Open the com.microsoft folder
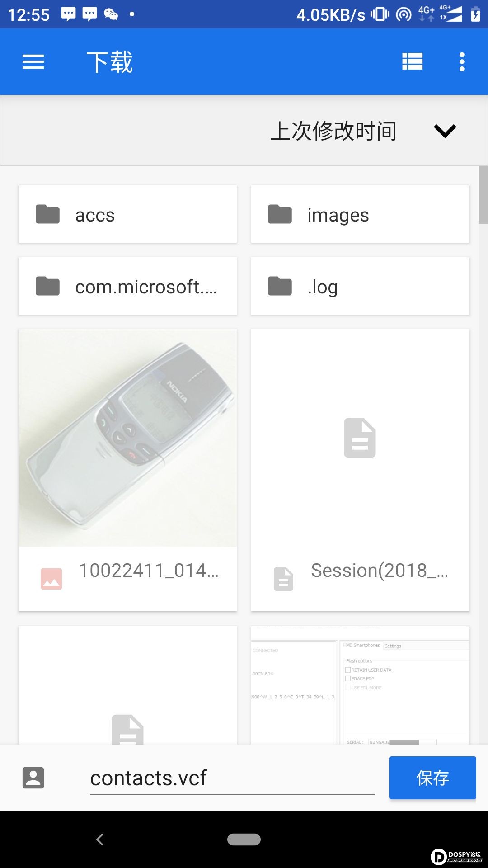The height and width of the screenshot is (868, 488). (x=128, y=286)
